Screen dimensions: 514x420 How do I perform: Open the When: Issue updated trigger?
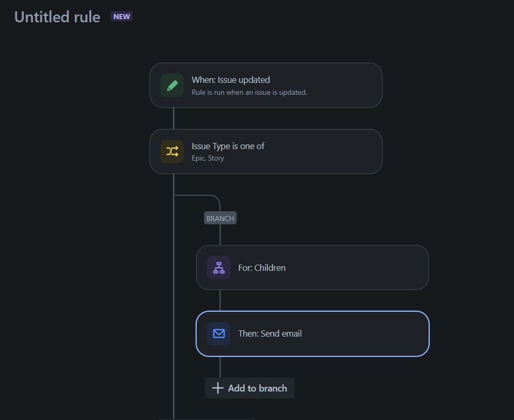click(266, 85)
